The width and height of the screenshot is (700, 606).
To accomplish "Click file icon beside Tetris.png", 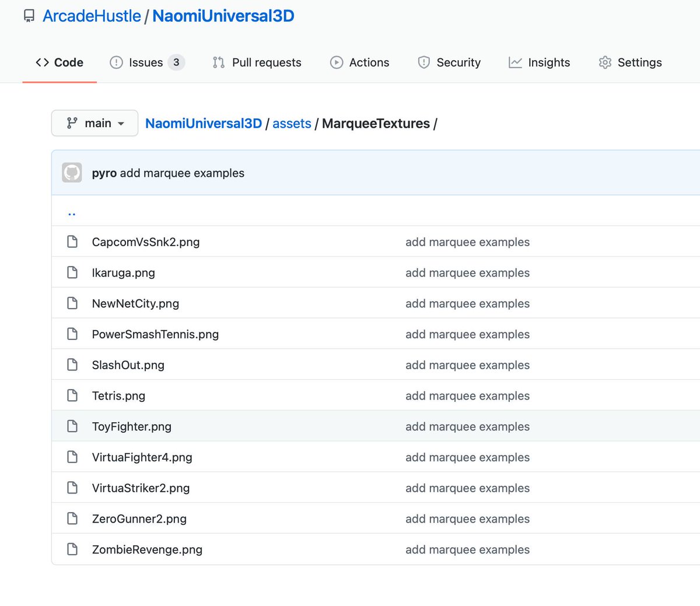I will pos(72,395).
